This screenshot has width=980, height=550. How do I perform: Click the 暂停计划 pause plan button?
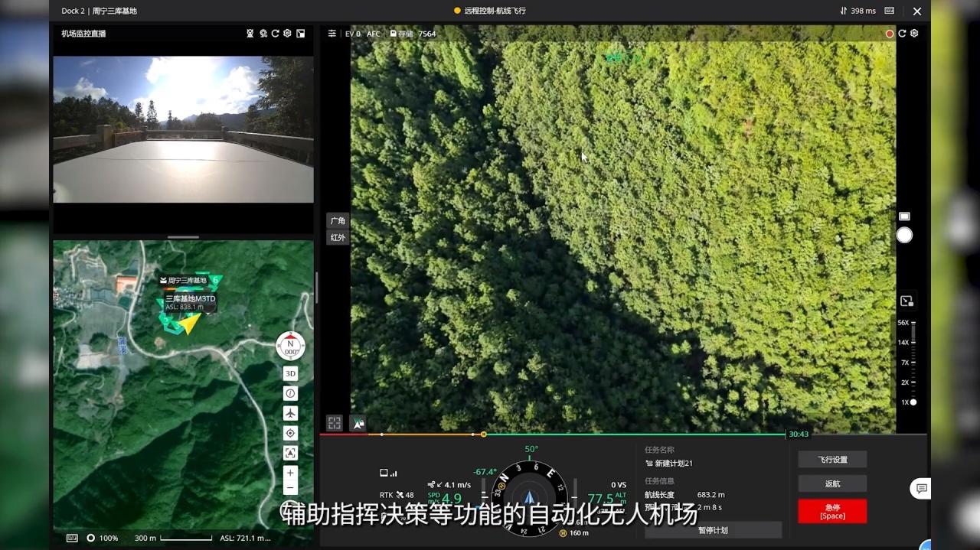point(713,530)
